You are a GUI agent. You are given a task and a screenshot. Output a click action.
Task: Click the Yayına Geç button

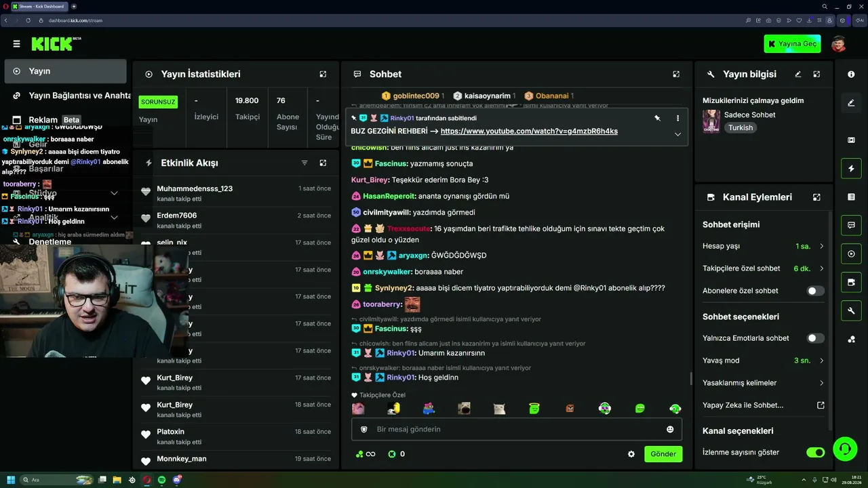click(792, 44)
